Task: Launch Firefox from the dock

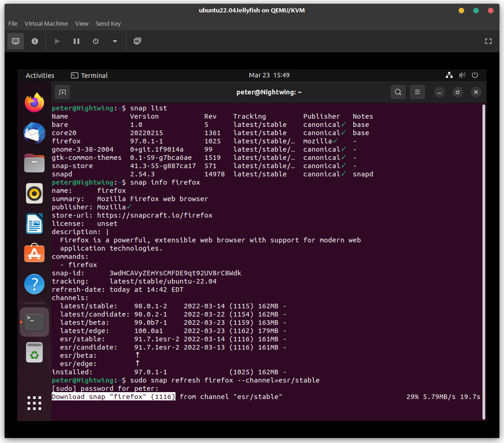Action: pyautogui.click(x=34, y=103)
